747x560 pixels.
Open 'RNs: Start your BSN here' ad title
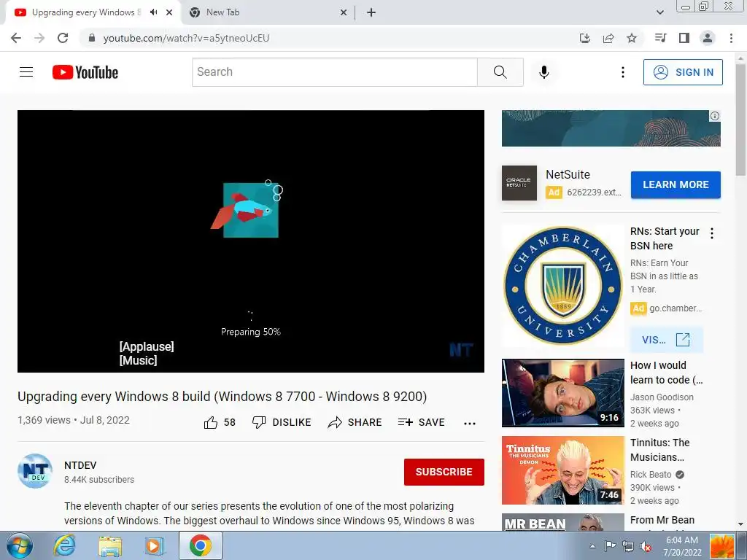click(x=665, y=238)
